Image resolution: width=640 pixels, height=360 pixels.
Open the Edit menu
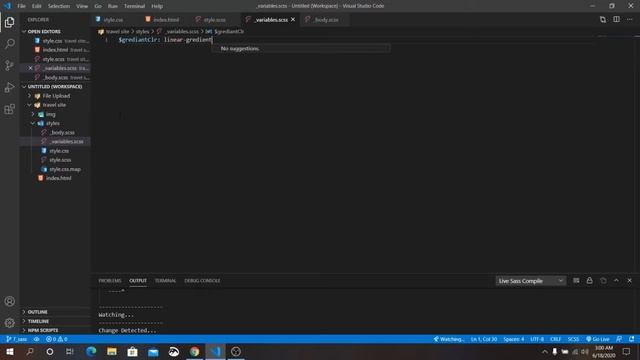click(x=37, y=6)
